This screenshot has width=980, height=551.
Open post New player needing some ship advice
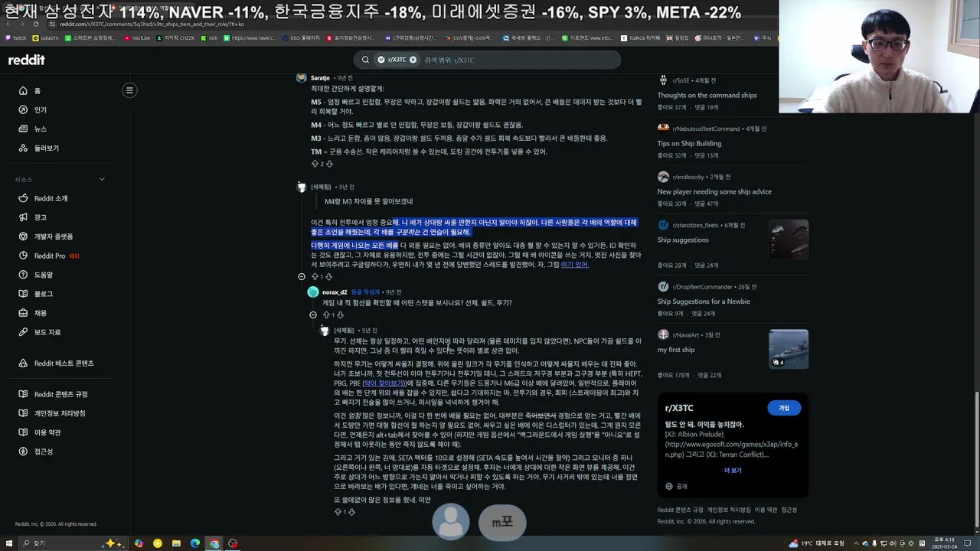click(x=714, y=191)
